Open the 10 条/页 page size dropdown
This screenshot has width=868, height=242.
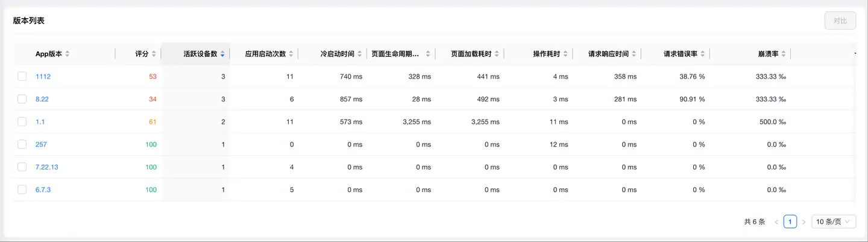(834, 221)
